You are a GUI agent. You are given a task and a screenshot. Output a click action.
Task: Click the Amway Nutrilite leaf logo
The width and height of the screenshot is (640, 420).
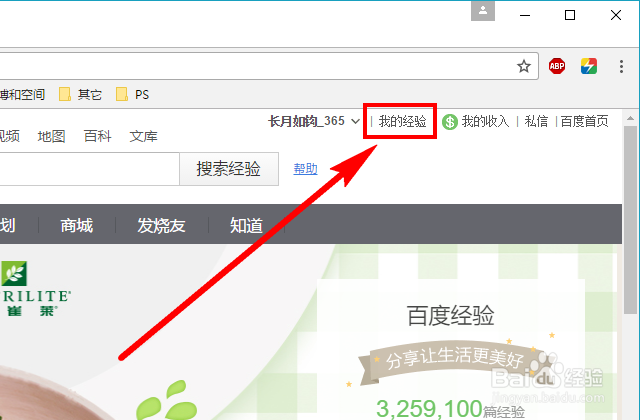[14, 273]
